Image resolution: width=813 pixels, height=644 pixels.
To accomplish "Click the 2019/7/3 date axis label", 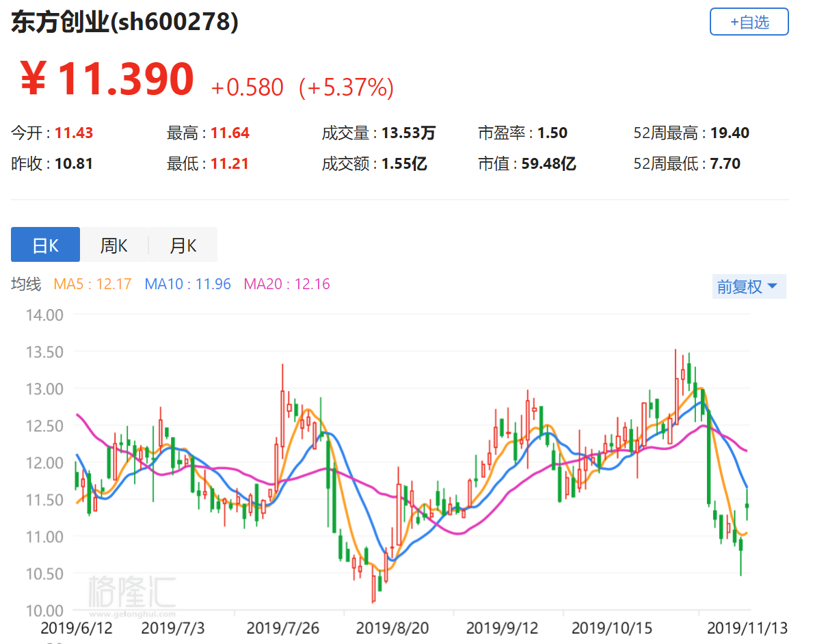I will [173, 628].
